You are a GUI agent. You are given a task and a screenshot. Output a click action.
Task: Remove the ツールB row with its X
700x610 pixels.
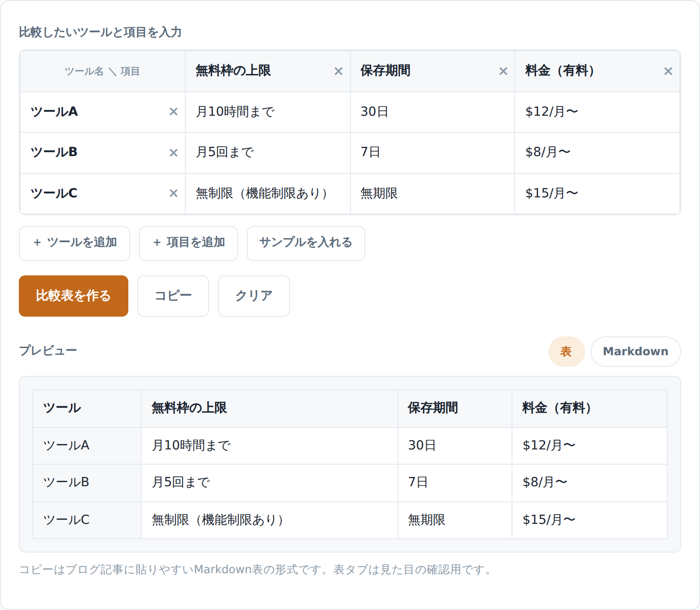tap(174, 153)
